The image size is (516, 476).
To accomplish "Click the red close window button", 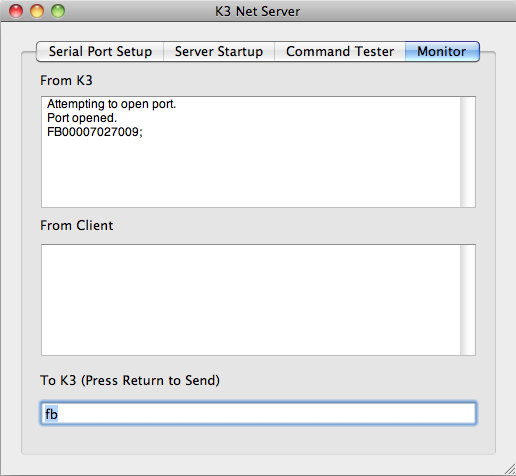I will tap(16, 11).
